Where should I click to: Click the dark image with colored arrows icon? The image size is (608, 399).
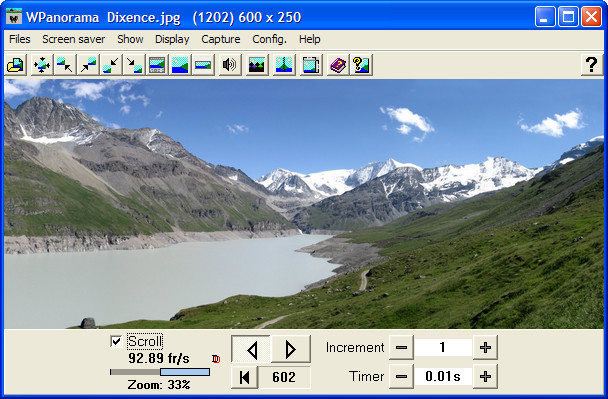point(257,64)
